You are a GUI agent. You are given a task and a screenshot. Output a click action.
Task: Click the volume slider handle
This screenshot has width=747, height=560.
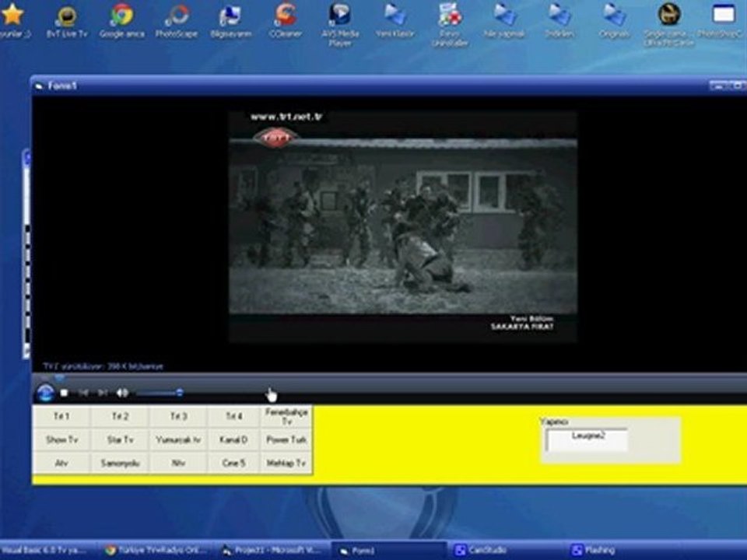tap(179, 393)
